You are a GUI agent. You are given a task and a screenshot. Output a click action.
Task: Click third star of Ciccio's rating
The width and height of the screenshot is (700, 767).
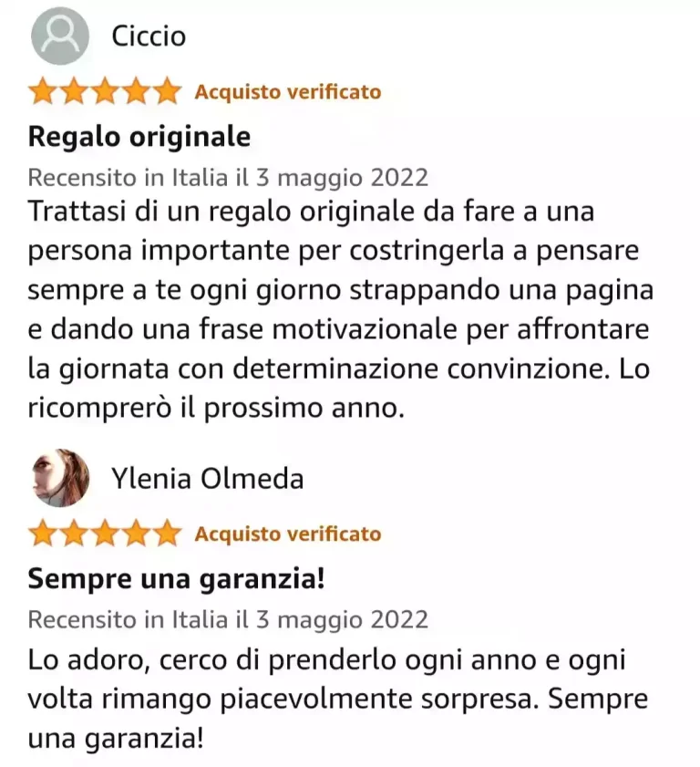pyautogui.click(x=105, y=91)
